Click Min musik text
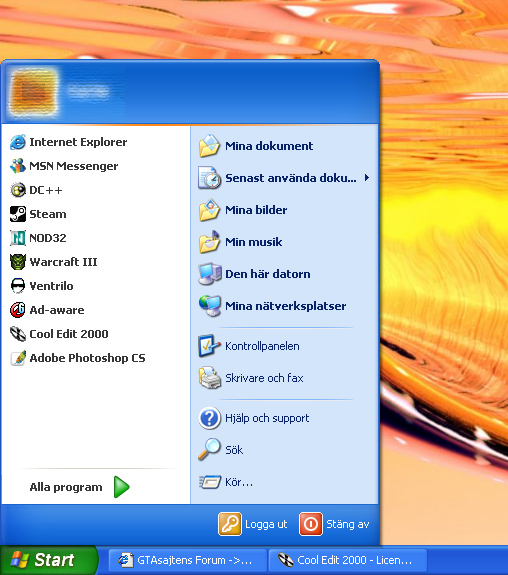 tap(253, 242)
